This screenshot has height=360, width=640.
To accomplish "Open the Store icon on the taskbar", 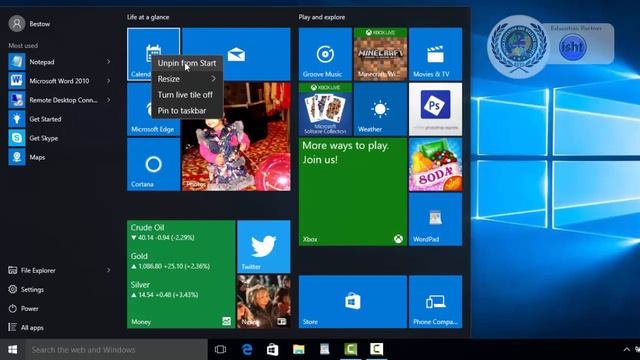I will [x=273, y=349].
